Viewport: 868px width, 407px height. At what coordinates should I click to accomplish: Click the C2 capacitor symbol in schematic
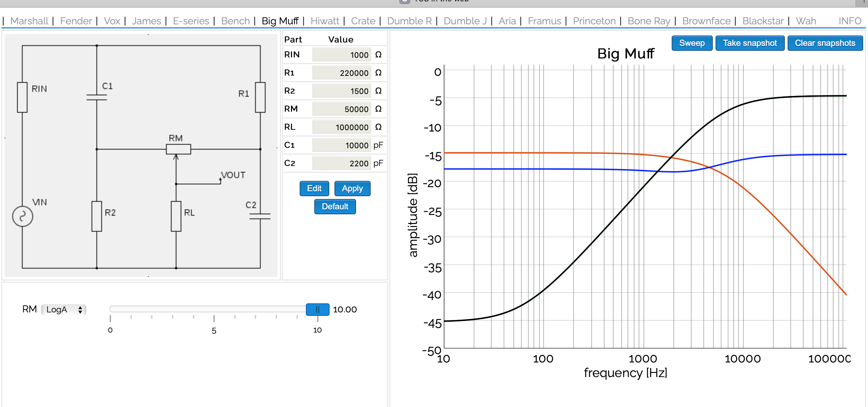tap(260, 216)
